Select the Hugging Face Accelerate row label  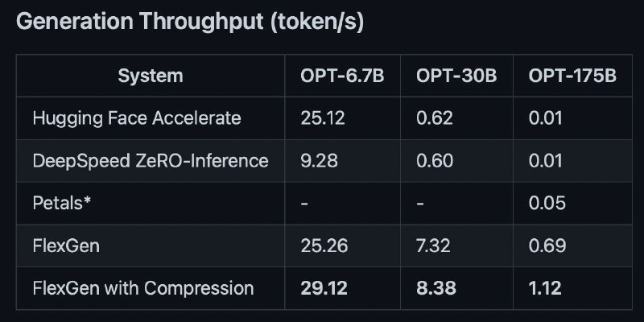tap(137, 118)
